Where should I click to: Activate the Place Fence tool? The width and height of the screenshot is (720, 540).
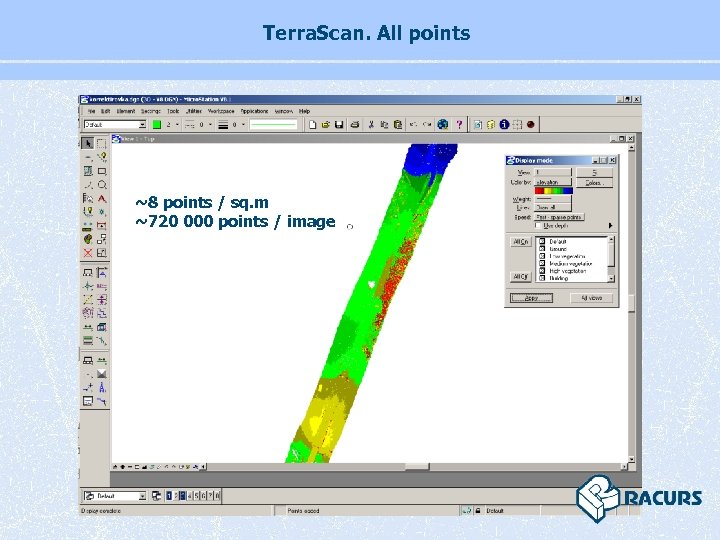(x=101, y=143)
